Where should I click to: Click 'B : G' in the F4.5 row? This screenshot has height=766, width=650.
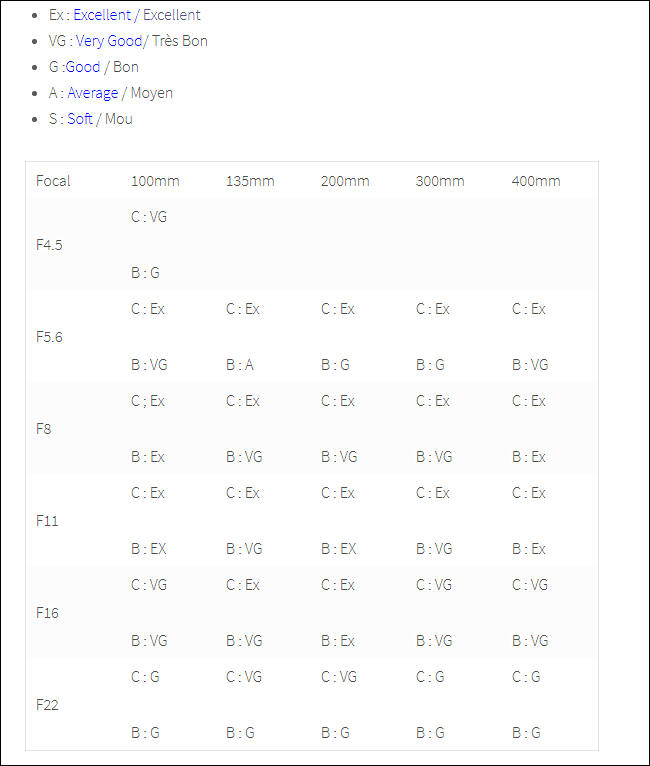coord(145,273)
